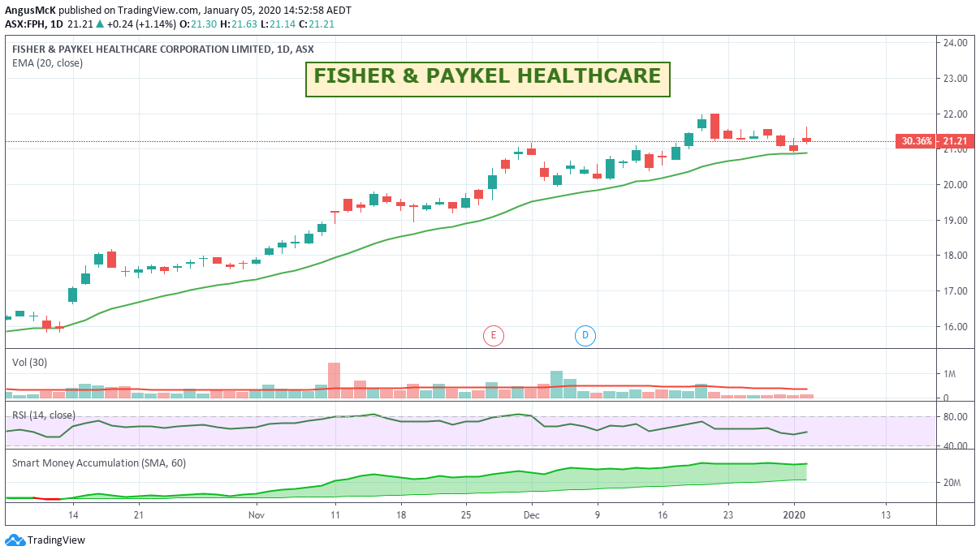Click the 'AngusMcK' author name
This screenshot has width=980, height=555.
point(30,10)
